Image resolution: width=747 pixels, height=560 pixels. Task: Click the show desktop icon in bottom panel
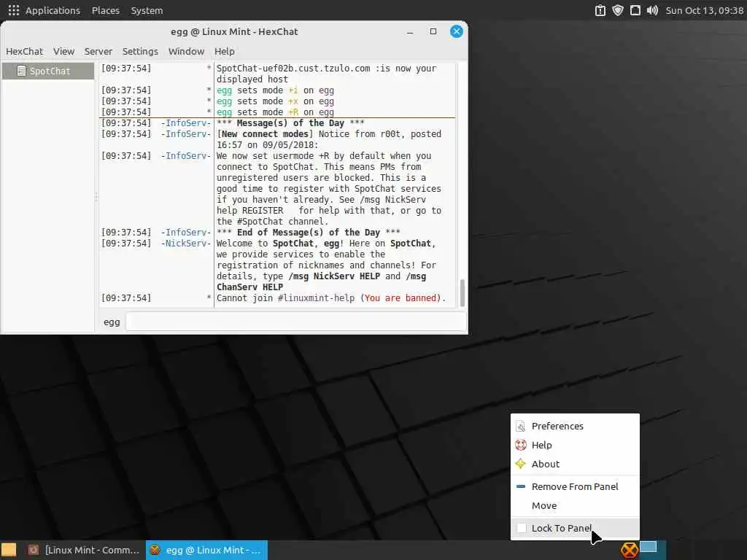(x=649, y=547)
